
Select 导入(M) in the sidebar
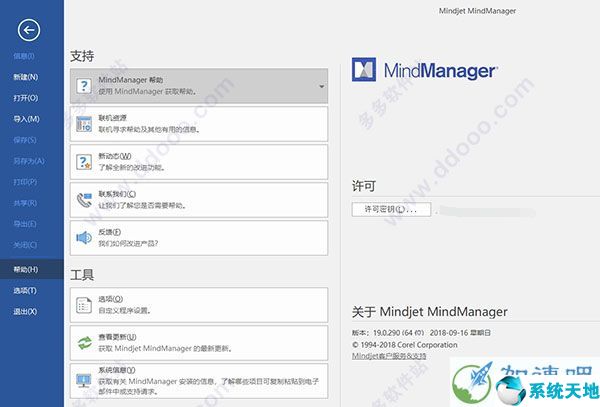coord(26,119)
